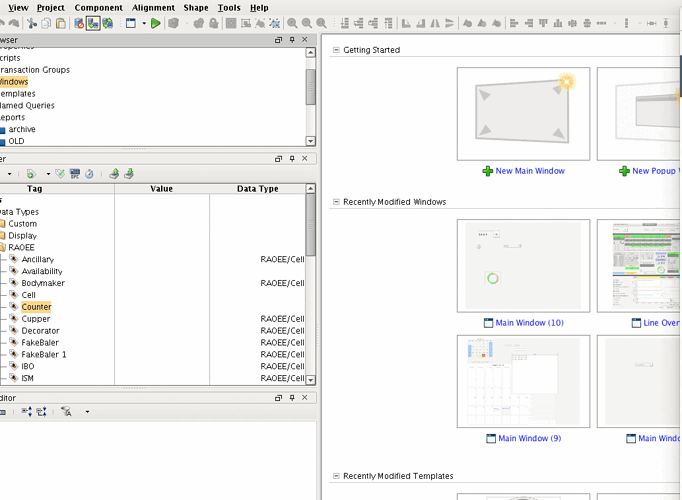The width and height of the screenshot is (682, 500).
Task: Toggle floating for the Tag Browser panel
Action: coord(279,159)
